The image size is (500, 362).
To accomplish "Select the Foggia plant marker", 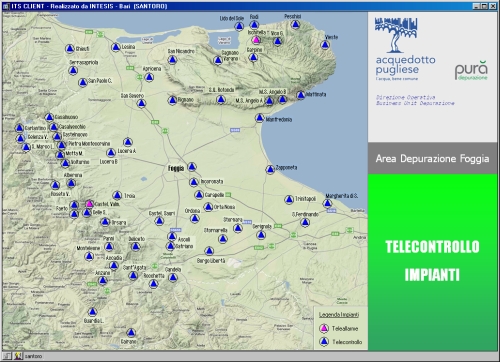I will pos(192,167).
